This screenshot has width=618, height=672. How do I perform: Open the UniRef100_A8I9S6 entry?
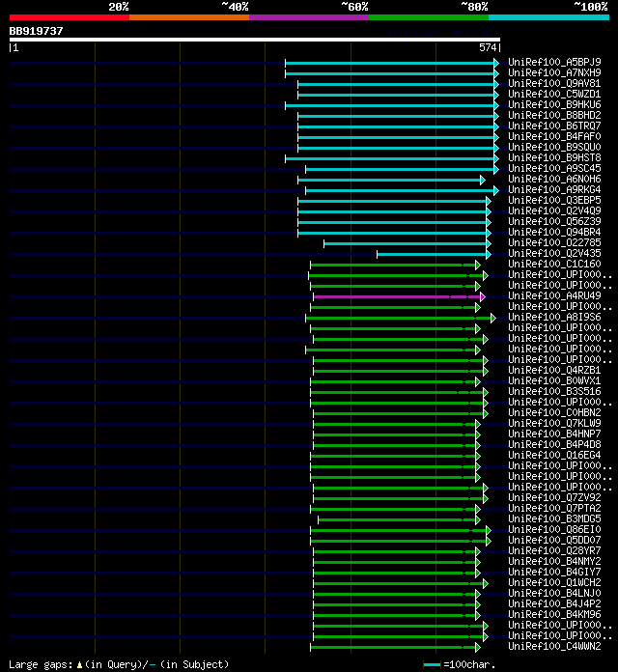554,317
